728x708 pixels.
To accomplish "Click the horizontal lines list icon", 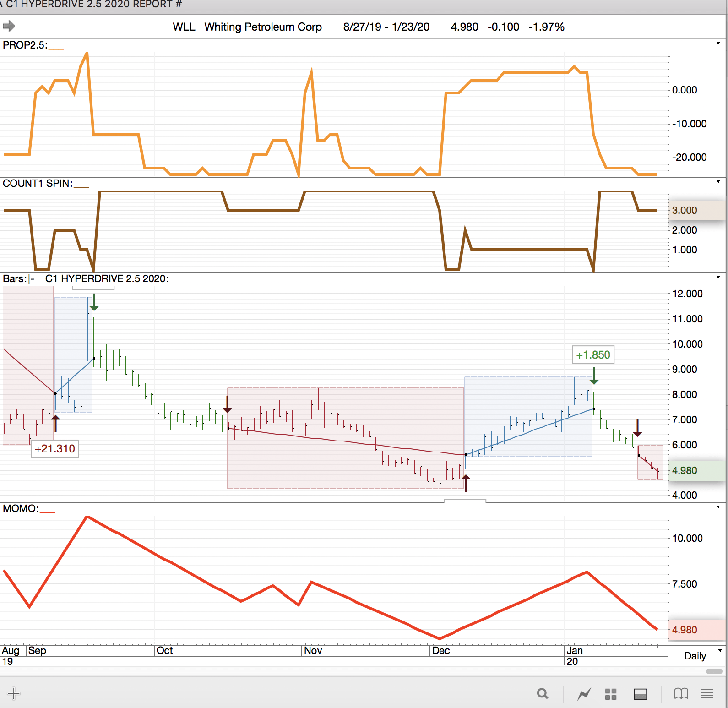I will 707,694.
